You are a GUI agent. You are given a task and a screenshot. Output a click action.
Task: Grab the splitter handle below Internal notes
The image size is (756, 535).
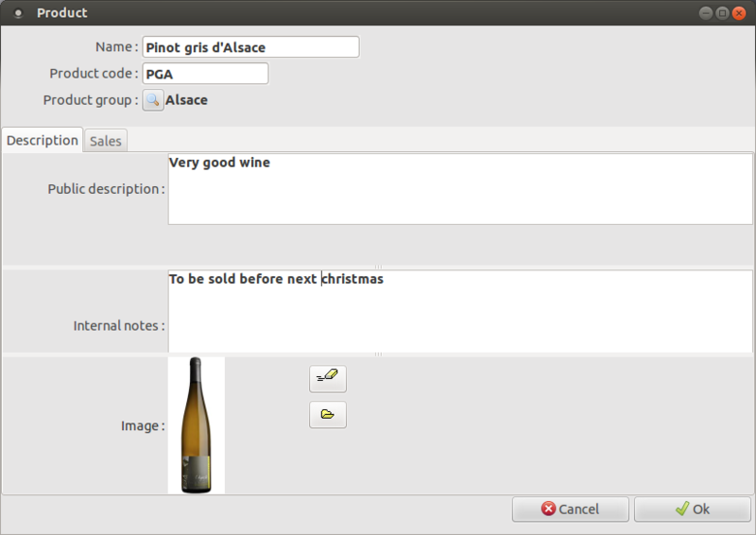coord(378,354)
